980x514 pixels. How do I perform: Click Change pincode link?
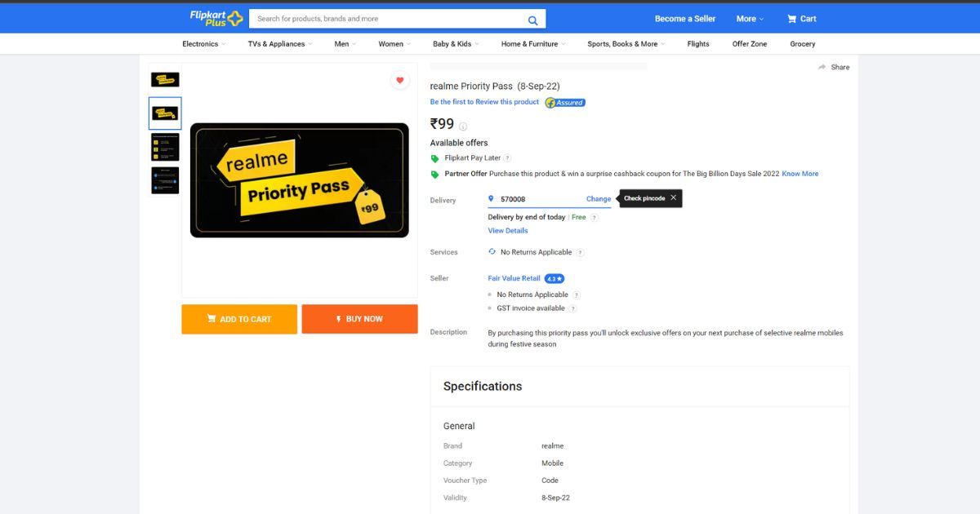point(599,199)
